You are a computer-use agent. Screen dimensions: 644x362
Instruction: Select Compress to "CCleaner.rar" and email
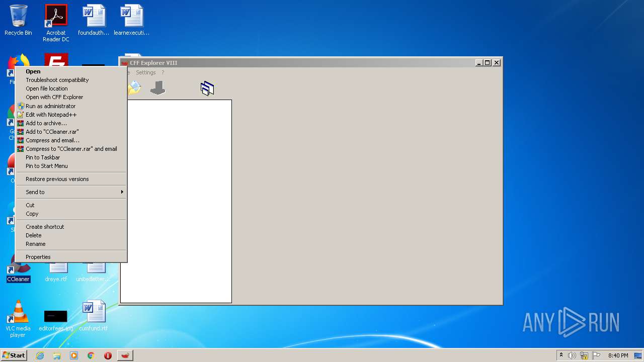pyautogui.click(x=71, y=149)
